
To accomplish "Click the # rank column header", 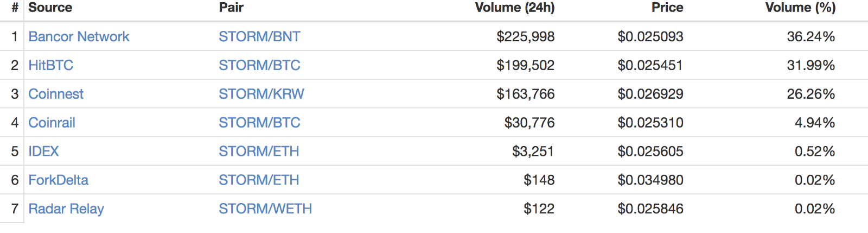I will [15, 8].
